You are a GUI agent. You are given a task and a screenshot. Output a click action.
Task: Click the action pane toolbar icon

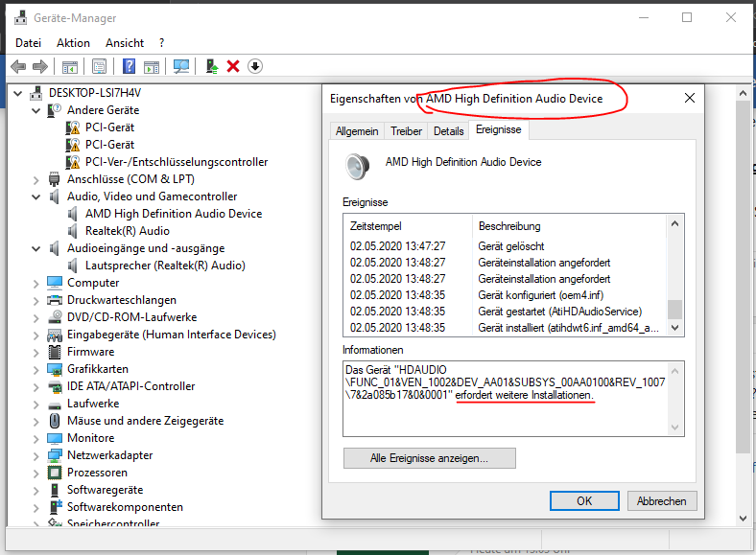[152, 66]
